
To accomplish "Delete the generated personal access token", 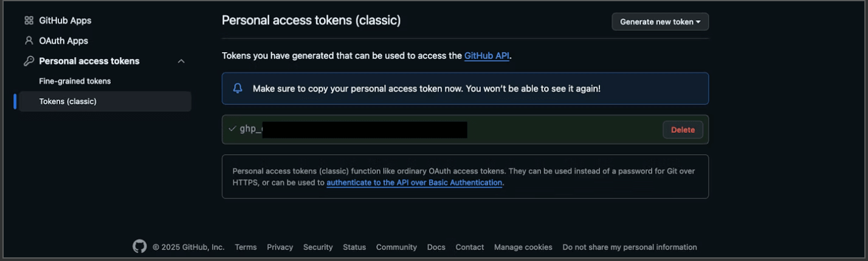I will click(x=683, y=130).
